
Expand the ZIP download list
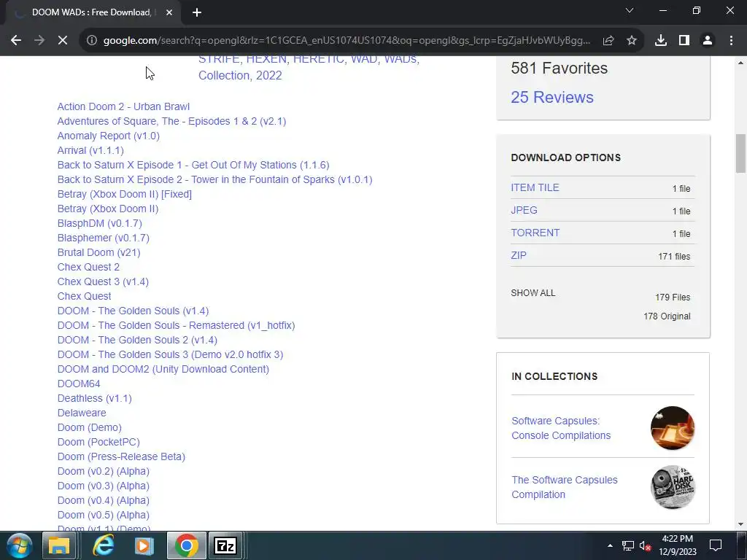pyautogui.click(x=519, y=255)
